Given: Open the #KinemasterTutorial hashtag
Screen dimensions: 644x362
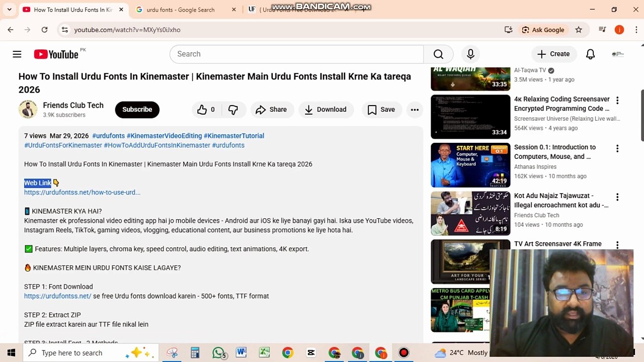Looking at the screenshot, I should point(234,136).
